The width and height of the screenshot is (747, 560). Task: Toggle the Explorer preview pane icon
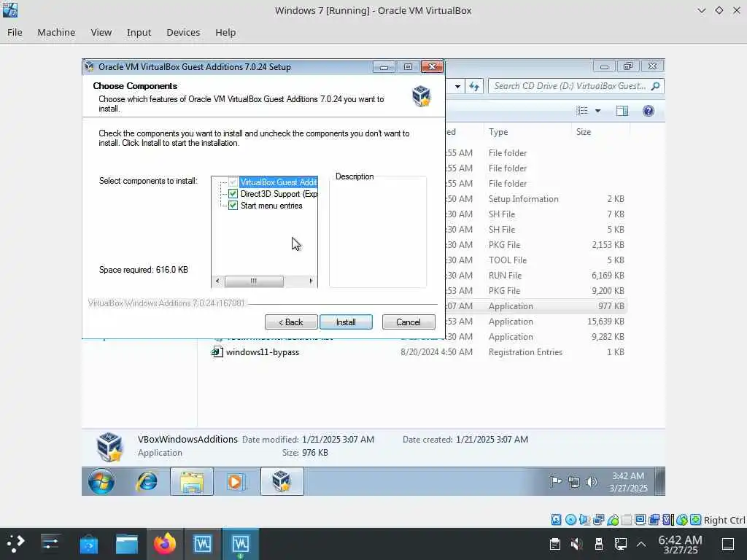[x=622, y=111]
